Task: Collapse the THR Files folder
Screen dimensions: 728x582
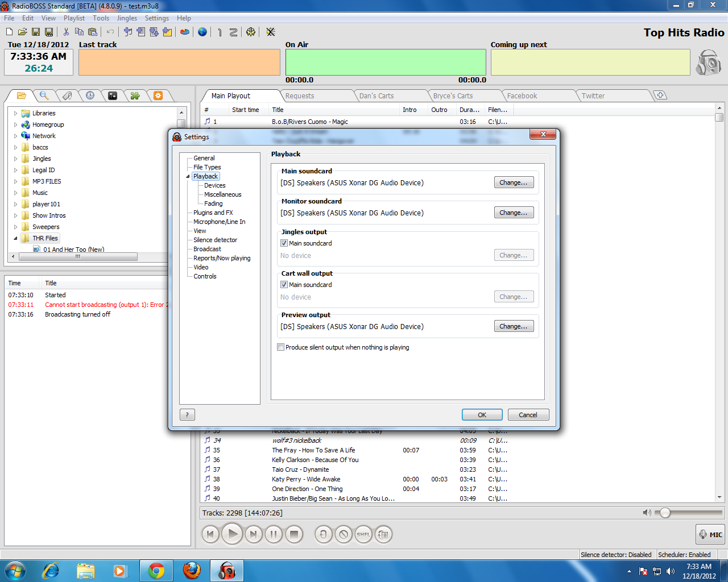Action: point(15,238)
